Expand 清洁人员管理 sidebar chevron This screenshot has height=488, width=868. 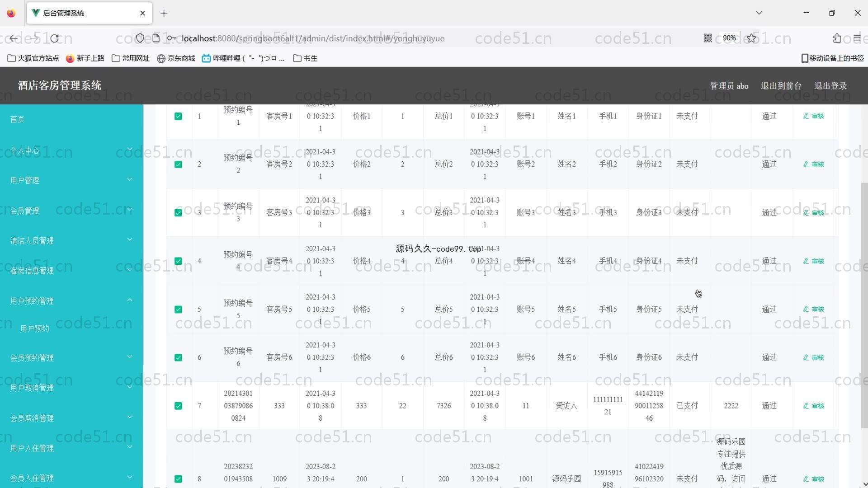pos(130,239)
